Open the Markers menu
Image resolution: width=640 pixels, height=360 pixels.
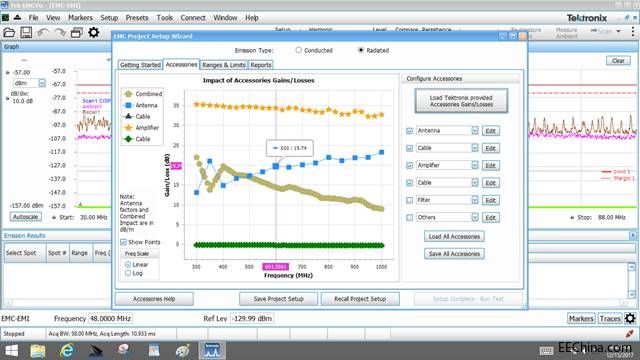80,18
